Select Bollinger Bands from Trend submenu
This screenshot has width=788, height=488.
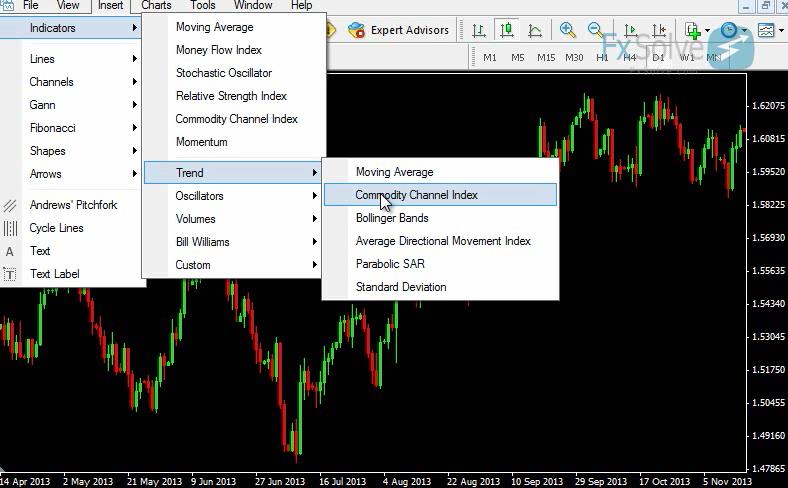(x=392, y=218)
